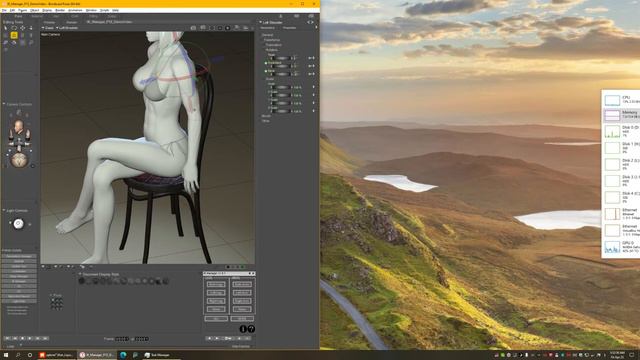Expand the Morph parameter group
640x360 pixels.
(x=266, y=116)
